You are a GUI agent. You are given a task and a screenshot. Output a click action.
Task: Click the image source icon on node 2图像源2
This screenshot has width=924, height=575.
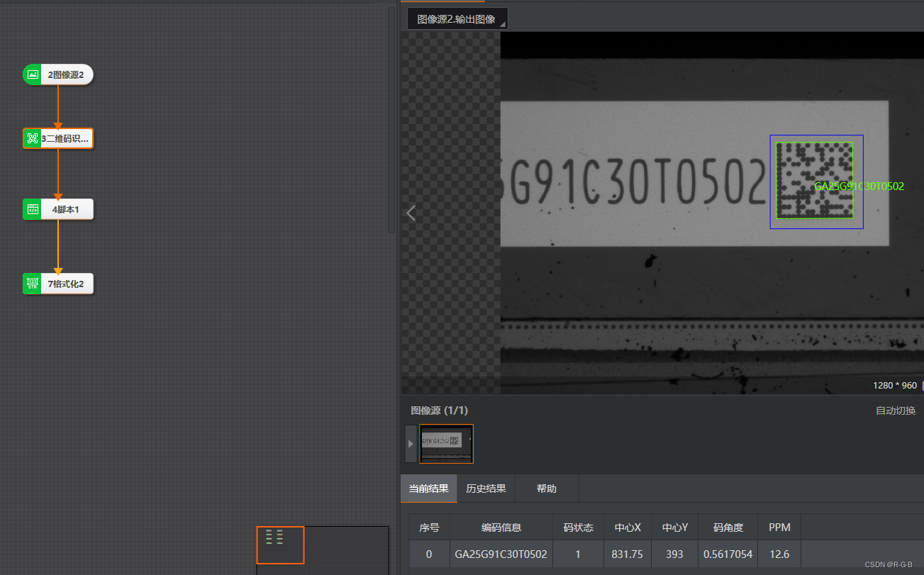coord(32,74)
